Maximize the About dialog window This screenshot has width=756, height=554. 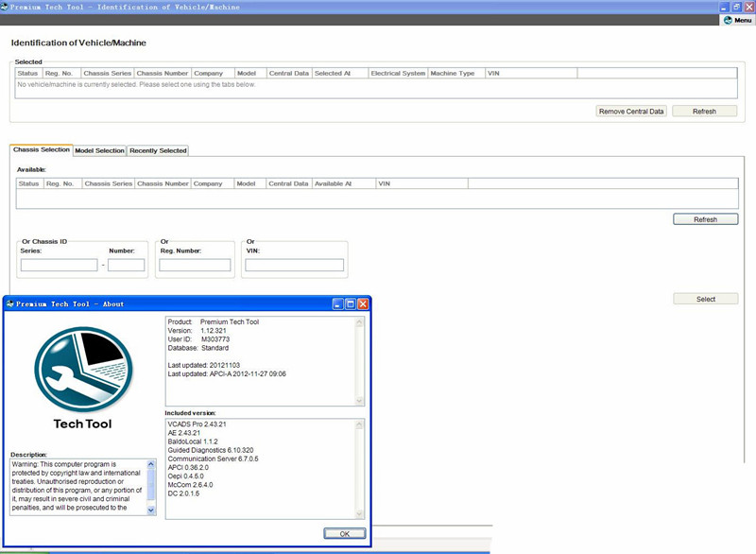point(351,303)
